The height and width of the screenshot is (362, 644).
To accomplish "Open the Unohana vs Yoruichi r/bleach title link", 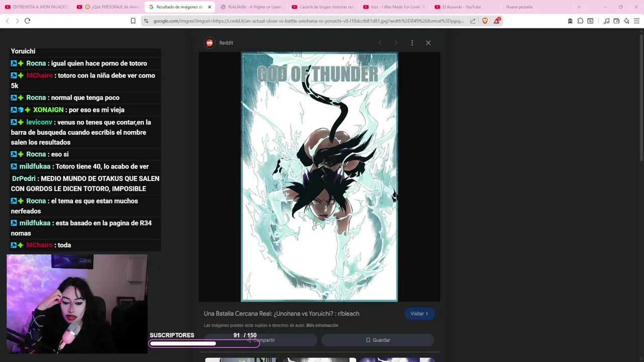I will [281, 314].
